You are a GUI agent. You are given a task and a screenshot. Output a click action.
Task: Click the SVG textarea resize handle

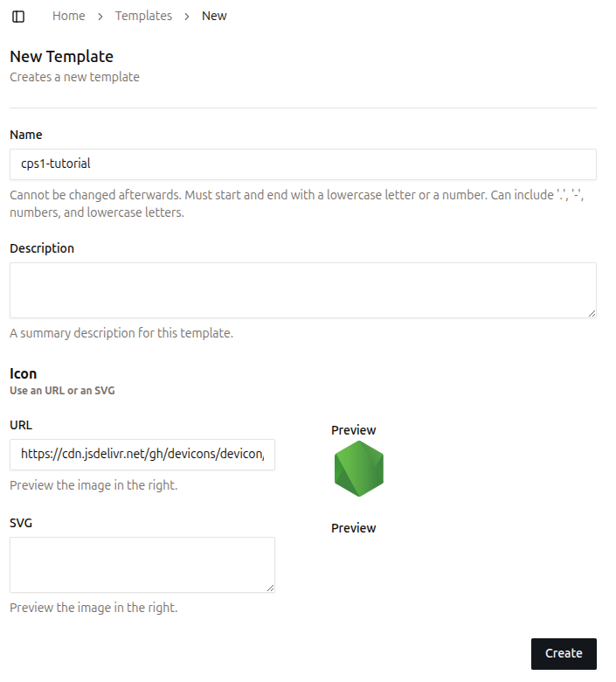pyautogui.click(x=270, y=587)
